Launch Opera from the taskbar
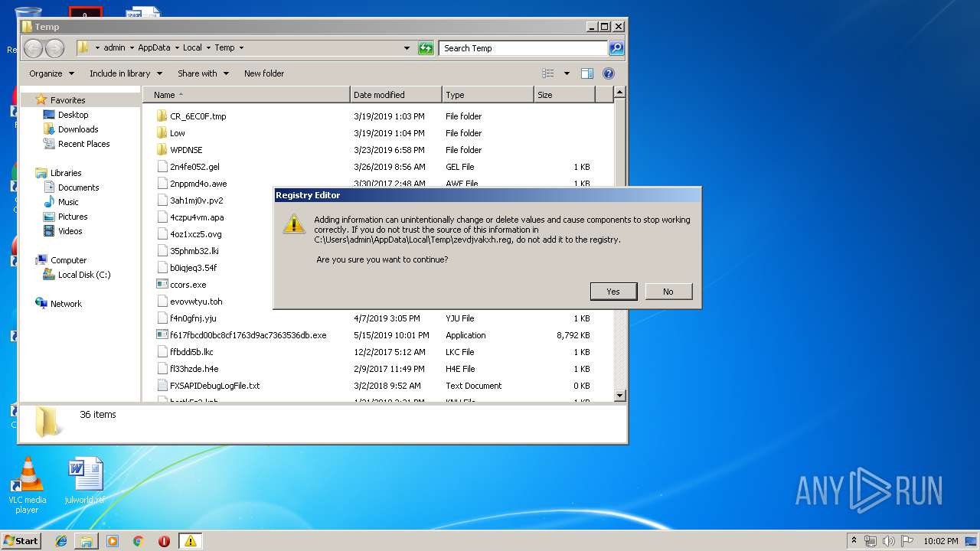 [164, 541]
